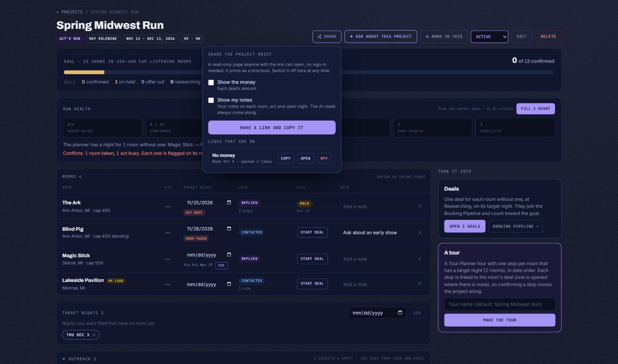618x364 pixels.
Task: Click the Edit project button
Action: click(522, 37)
